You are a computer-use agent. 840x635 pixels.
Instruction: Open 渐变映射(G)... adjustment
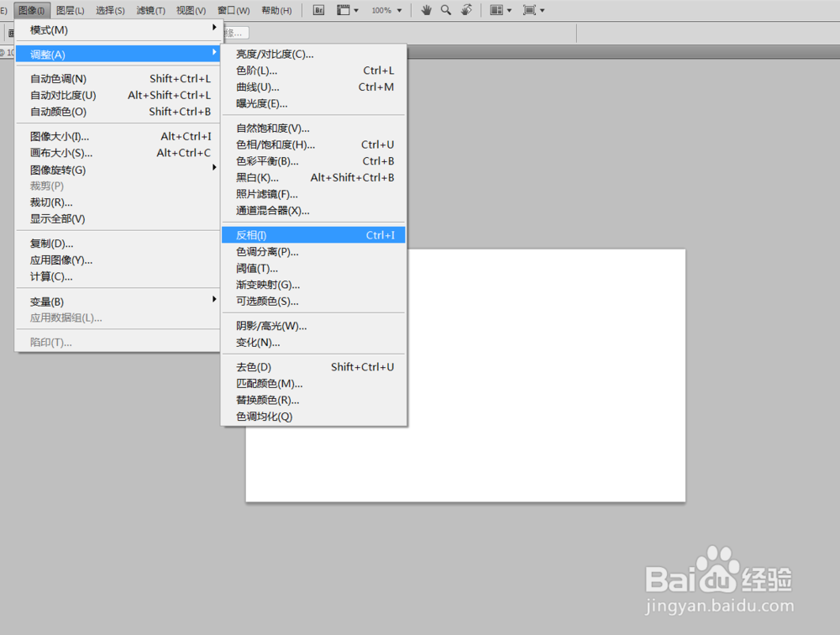[x=313, y=285]
